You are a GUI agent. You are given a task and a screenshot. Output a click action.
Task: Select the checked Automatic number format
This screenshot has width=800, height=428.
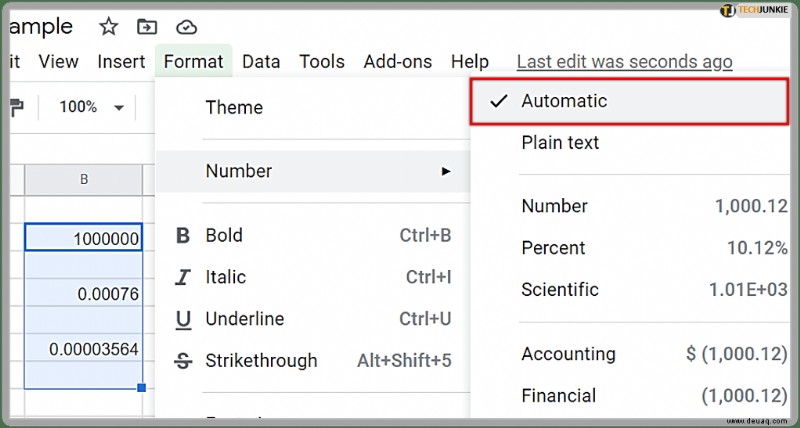(x=629, y=101)
